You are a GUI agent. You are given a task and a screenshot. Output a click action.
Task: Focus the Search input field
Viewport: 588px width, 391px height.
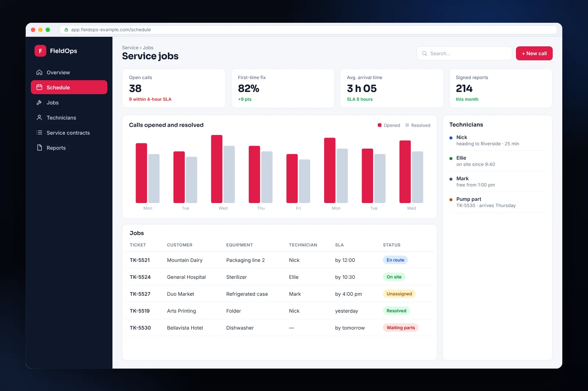pos(465,53)
